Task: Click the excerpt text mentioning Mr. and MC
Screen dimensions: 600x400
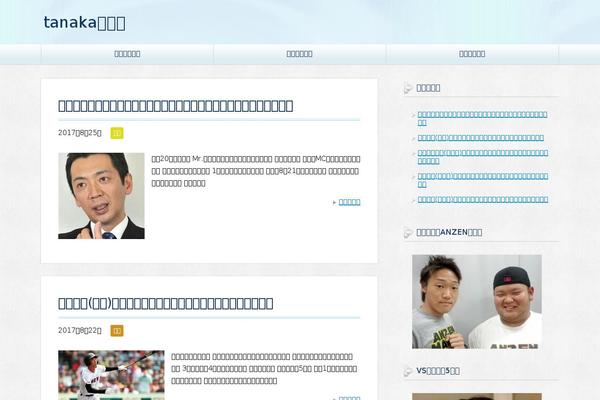Action: tap(256, 171)
